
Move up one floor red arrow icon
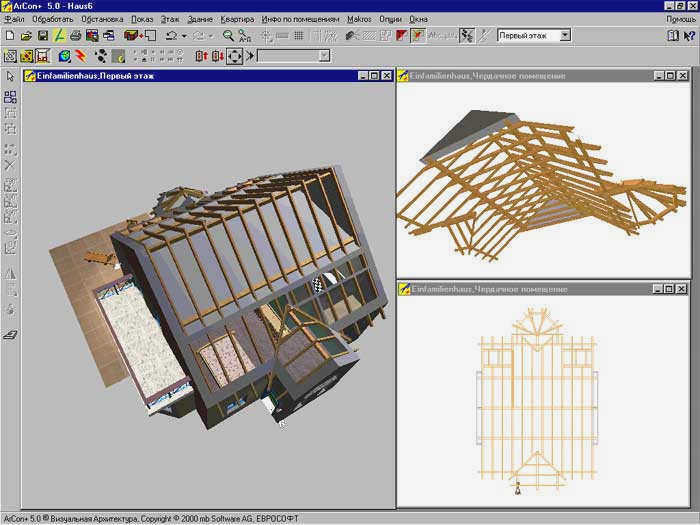pyautogui.click(x=202, y=56)
